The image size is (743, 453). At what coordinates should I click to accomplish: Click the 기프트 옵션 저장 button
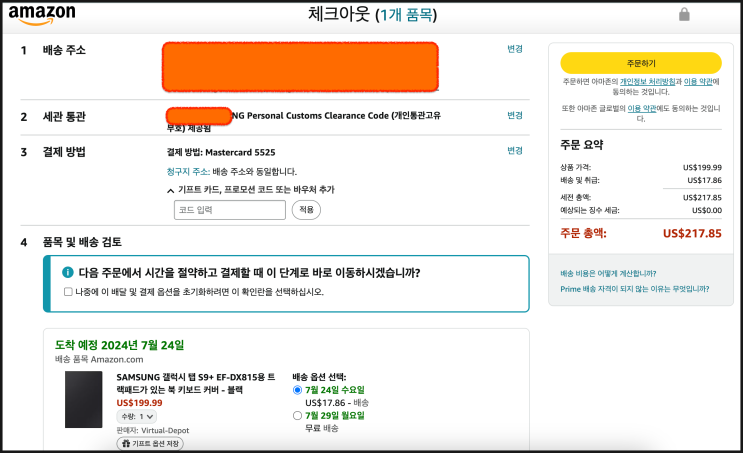click(150, 444)
